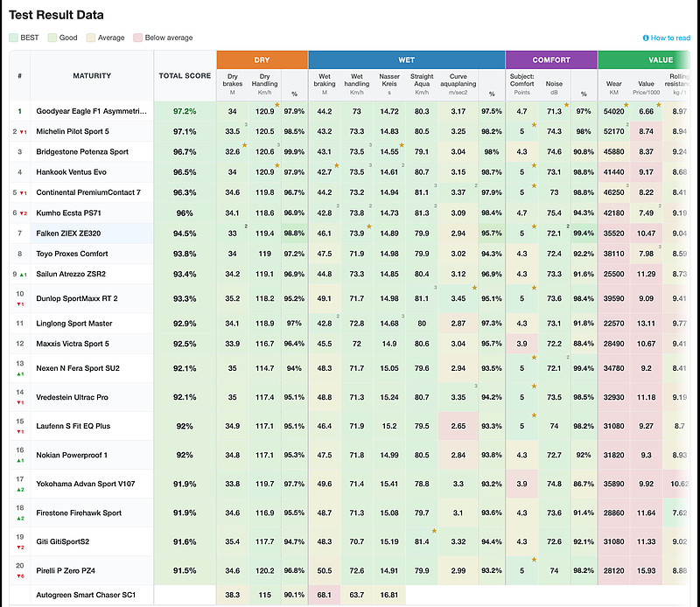700x607 pixels.
Task: Select Vredestein Ultrac Pro name
Action: (x=72, y=397)
